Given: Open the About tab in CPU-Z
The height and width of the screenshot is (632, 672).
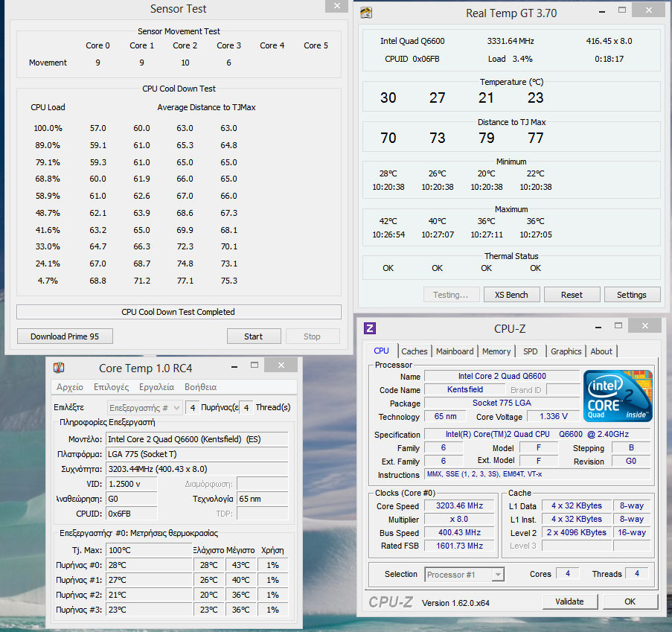Looking at the screenshot, I should tap(601, 351).
